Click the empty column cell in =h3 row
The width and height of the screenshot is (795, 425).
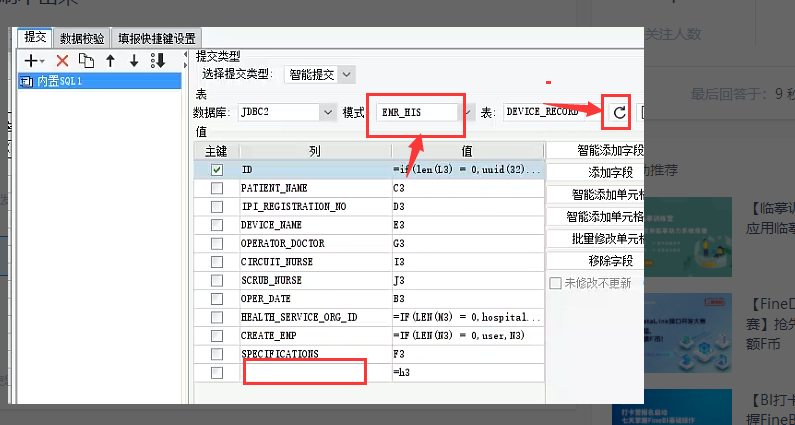click(315, 372)
